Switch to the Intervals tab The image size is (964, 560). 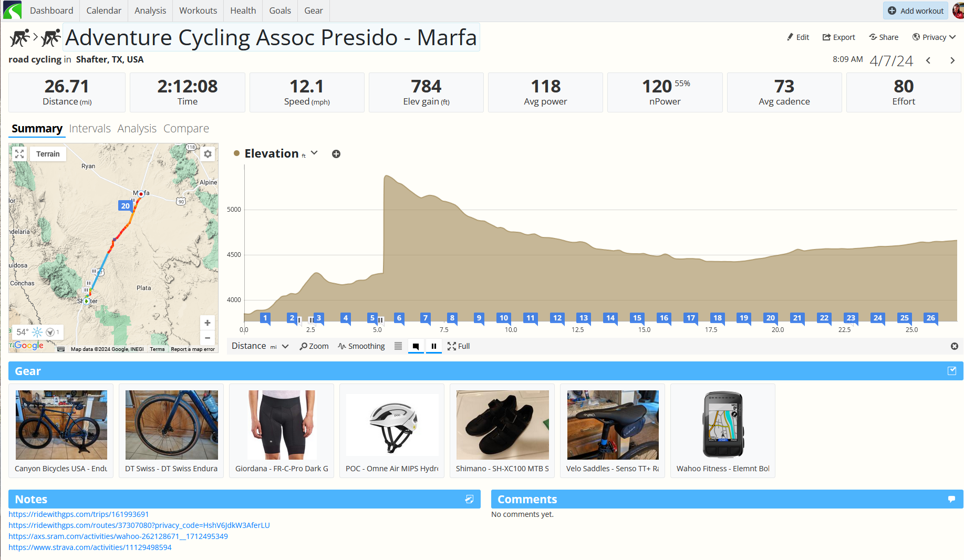coord(90,129)
